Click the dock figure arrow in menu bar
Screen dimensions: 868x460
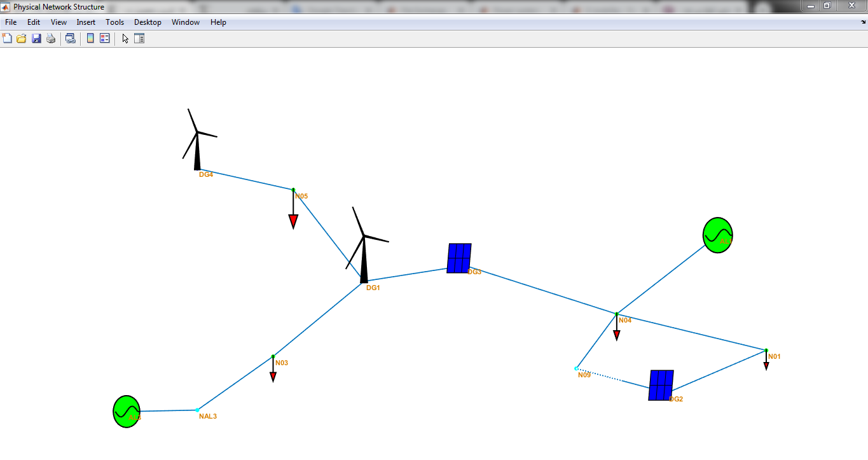pyautogui.click(x=862, y=22)
